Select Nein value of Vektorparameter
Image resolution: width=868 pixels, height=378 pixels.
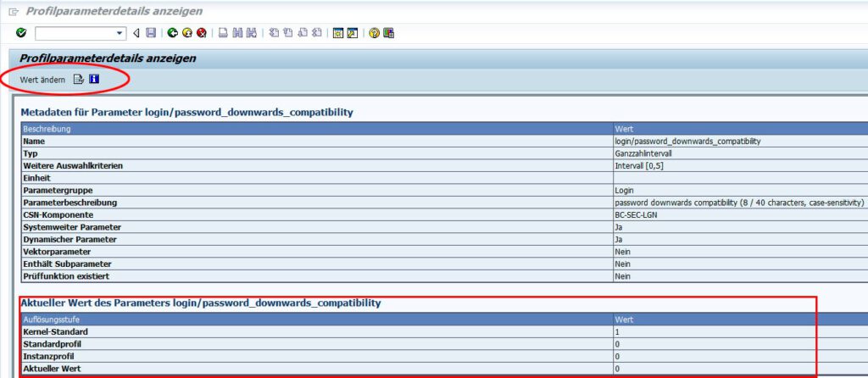(622, 252)
